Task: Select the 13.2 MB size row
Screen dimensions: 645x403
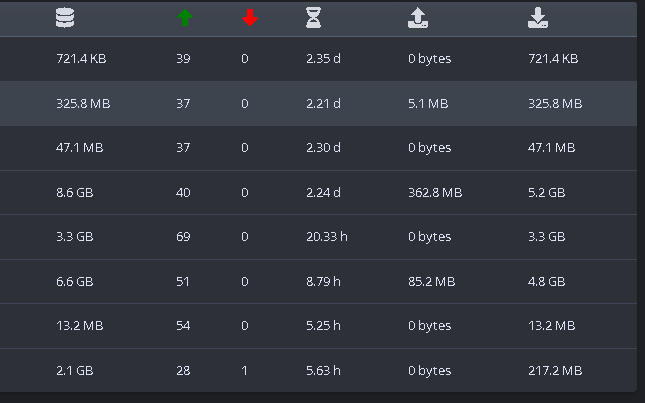Action: coord(318,326)
